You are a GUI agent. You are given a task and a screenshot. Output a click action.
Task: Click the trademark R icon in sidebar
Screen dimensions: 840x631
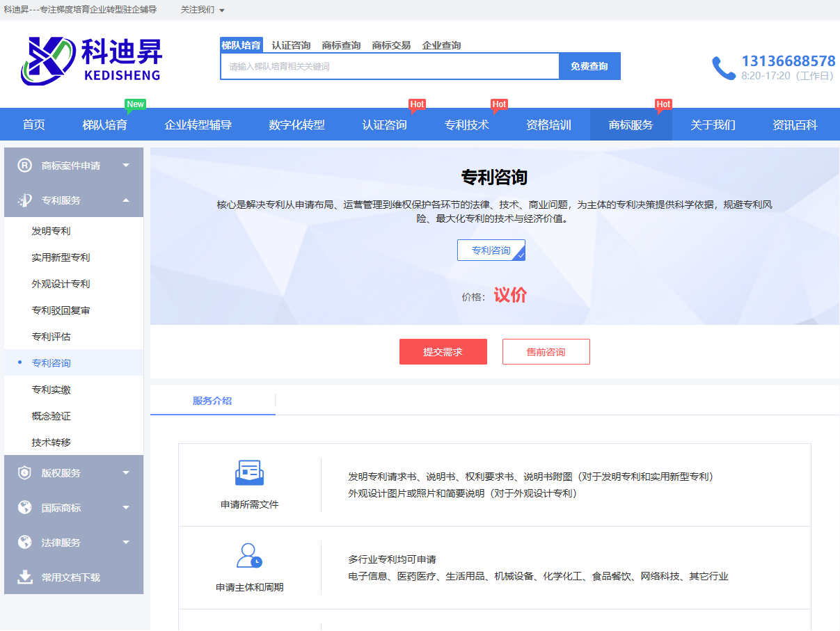pos(25,166)
